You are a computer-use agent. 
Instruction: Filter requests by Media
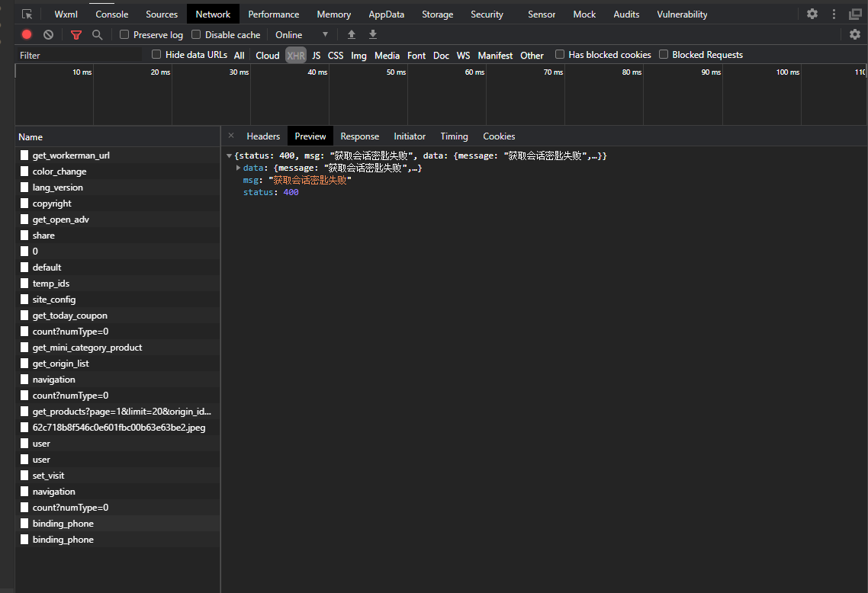[x=387, y=56]
